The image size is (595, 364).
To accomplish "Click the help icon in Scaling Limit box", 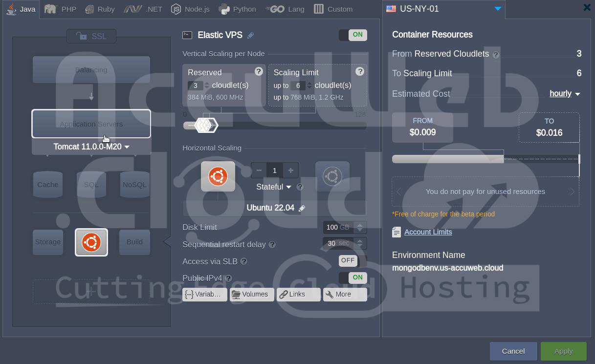I will 360,71.
